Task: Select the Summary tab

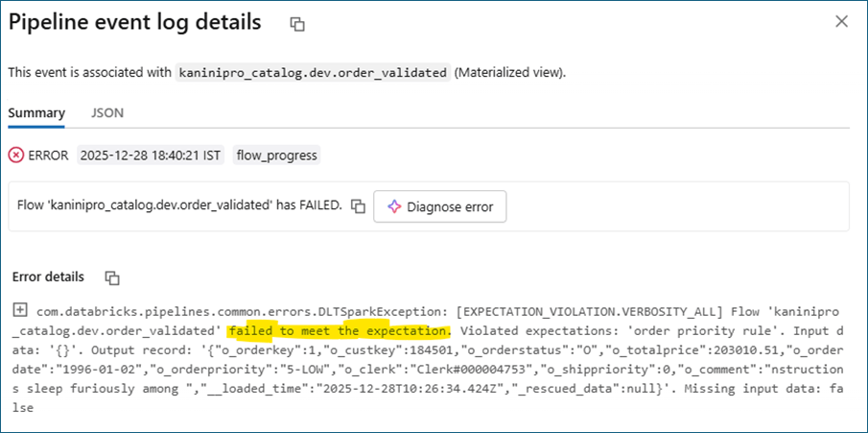Action: 36,112
